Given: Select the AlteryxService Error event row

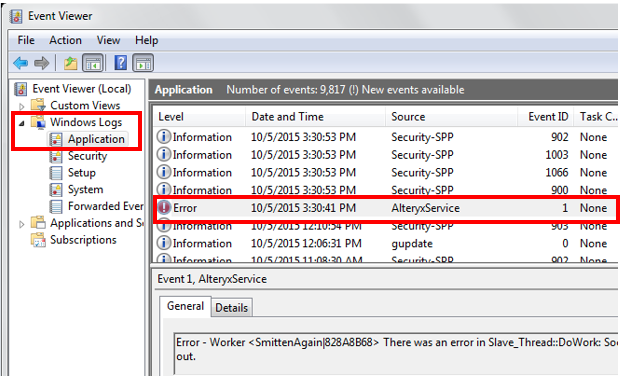Looking at the screenshot, I should pyautogui.click(x=386, y=208).
